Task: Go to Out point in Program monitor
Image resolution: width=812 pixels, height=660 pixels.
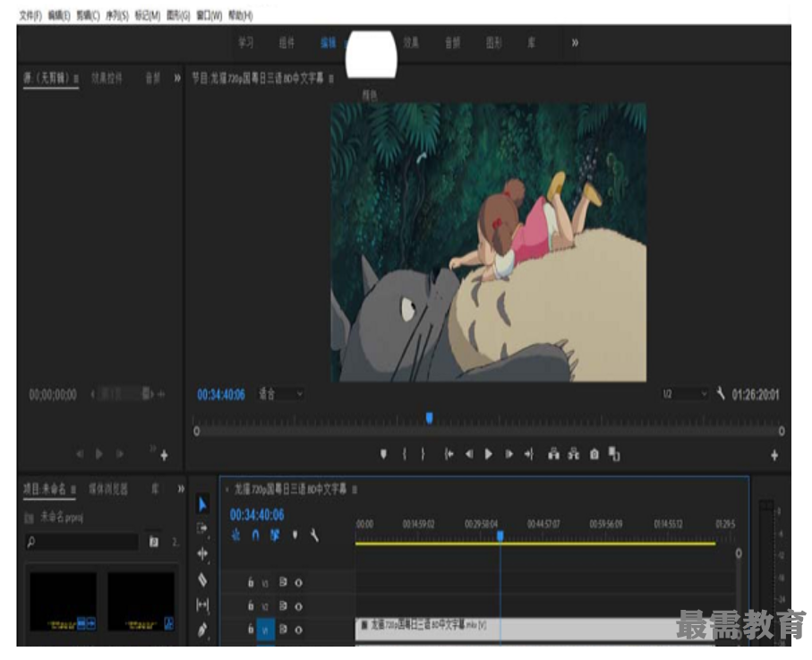Action: pyautogui.click(x=529, y=454)
